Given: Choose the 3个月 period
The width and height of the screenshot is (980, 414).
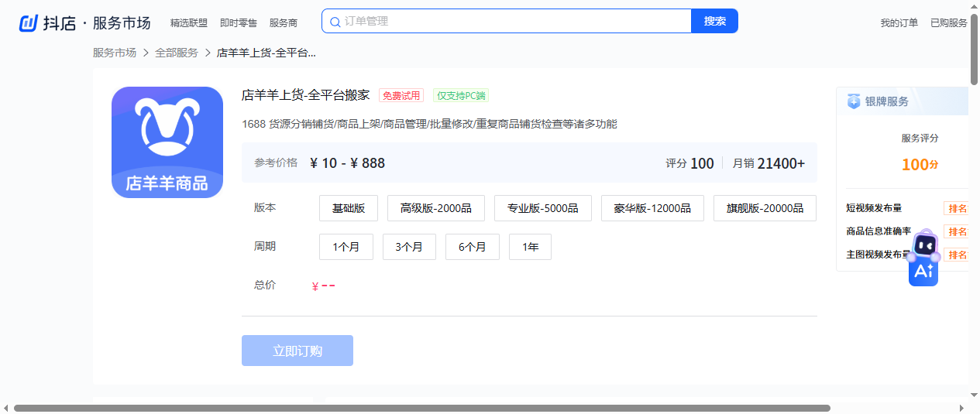Looking at the screenshot, I should pyautogui.click(x=409, y=247).
